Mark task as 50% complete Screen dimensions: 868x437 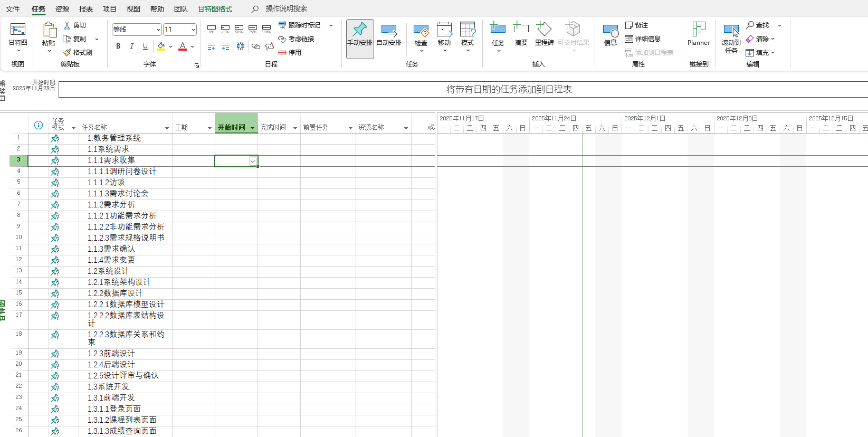pos(239,28)
